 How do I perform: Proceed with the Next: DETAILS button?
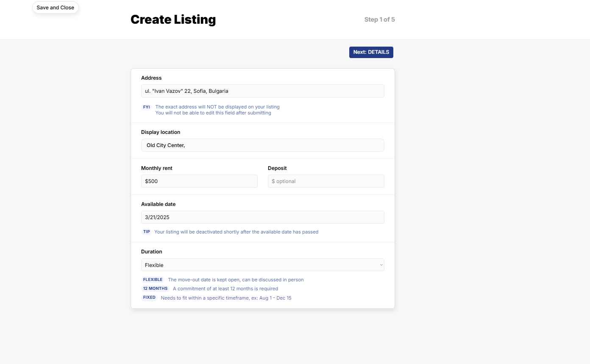371,52
